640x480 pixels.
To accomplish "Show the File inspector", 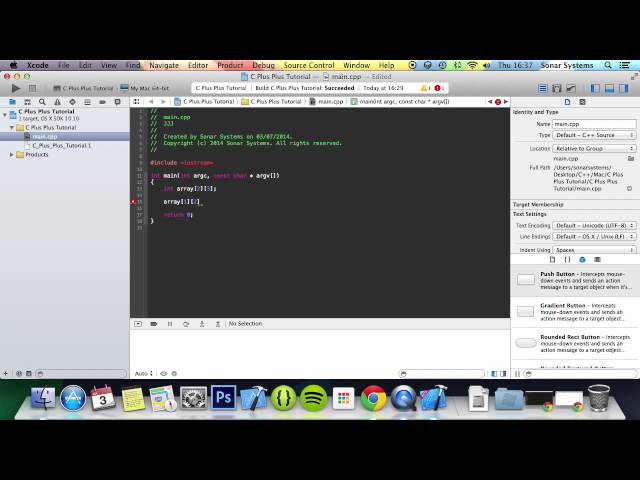I will click(567, 102).
